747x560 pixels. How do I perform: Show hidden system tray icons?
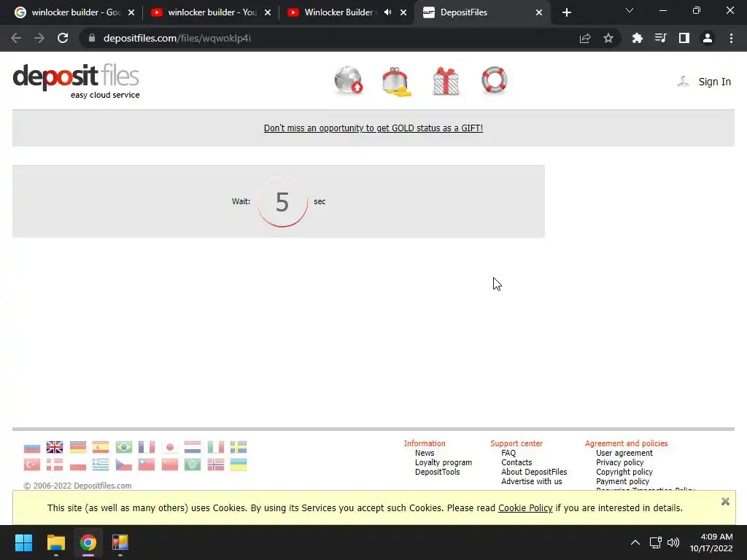click(635, 542)
